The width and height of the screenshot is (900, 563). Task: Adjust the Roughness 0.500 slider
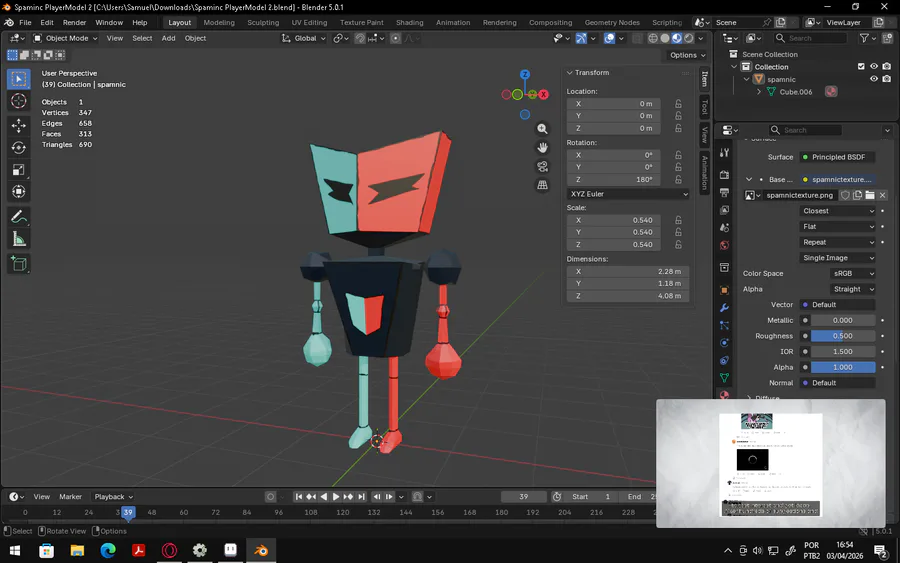(843, 336)
